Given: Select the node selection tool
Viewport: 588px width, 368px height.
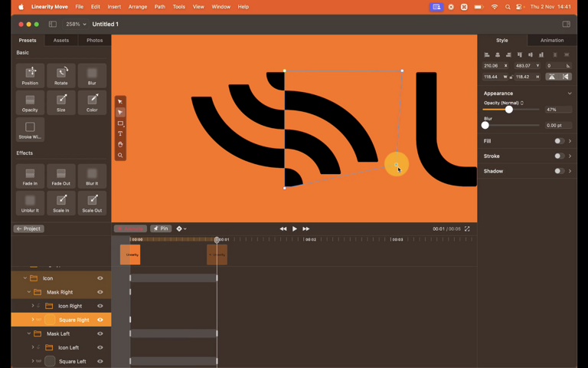Looking at the screenshot, I should point(120,112).
